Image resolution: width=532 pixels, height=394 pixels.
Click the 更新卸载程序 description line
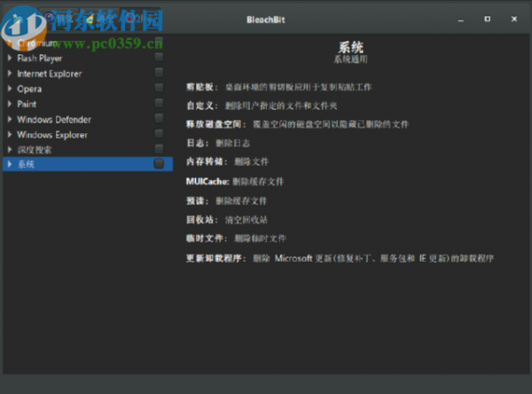click(340, 258)
